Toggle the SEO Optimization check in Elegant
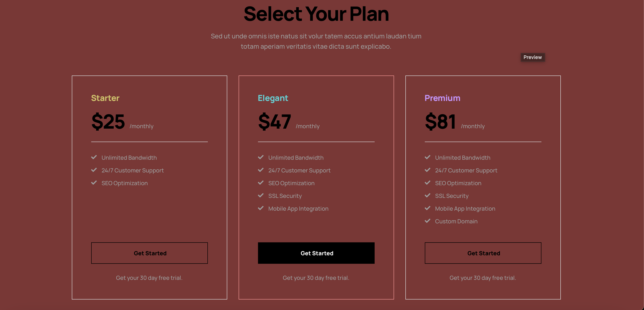 click(x=261, y=183)
